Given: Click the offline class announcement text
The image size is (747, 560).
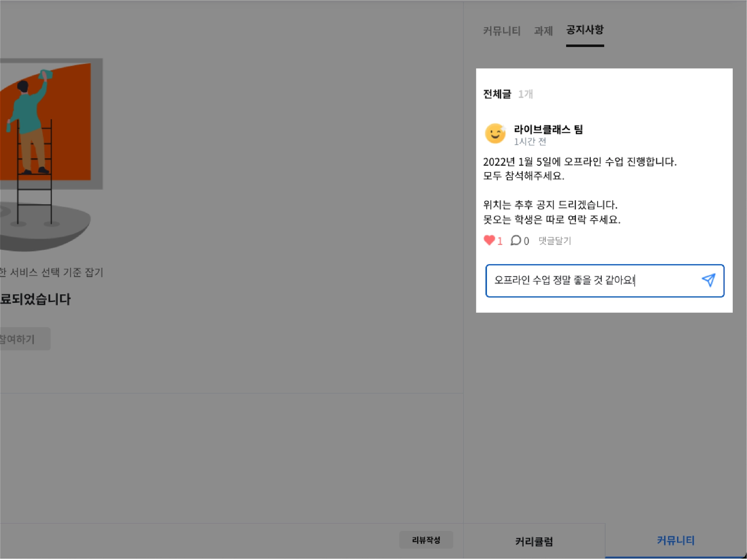Looking at the screenshot, I should (580, 162).
